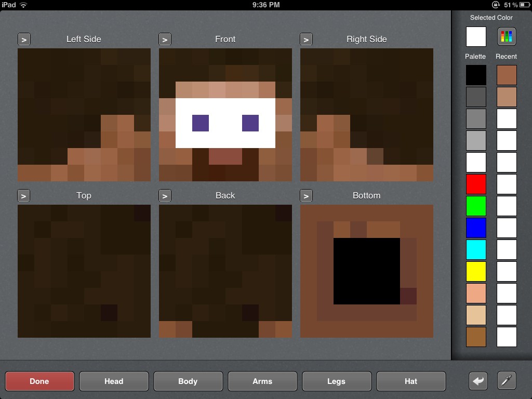Expand the Back view
Viewport: 532px width, 399px height.
tap(165, 195)
